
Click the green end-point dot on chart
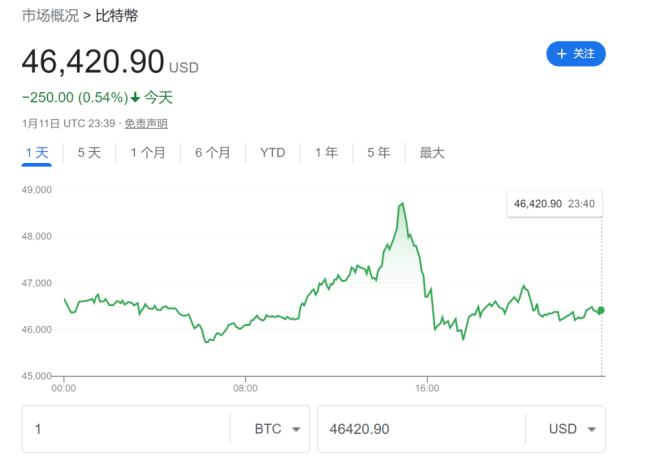click(x=601, y=310)
